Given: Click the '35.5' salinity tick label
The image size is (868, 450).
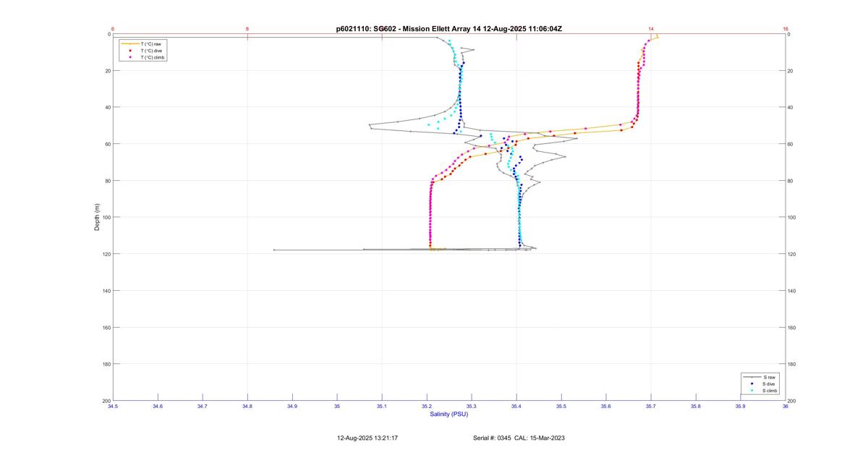Looking at the screenshot, I should pos(561,407).
